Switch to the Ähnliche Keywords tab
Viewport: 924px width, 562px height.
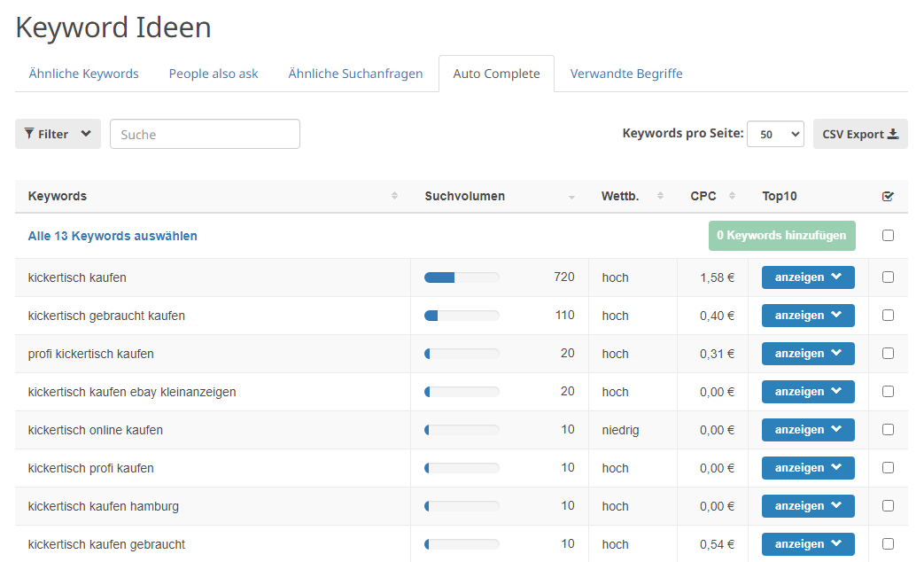click(x=83, y=74)
